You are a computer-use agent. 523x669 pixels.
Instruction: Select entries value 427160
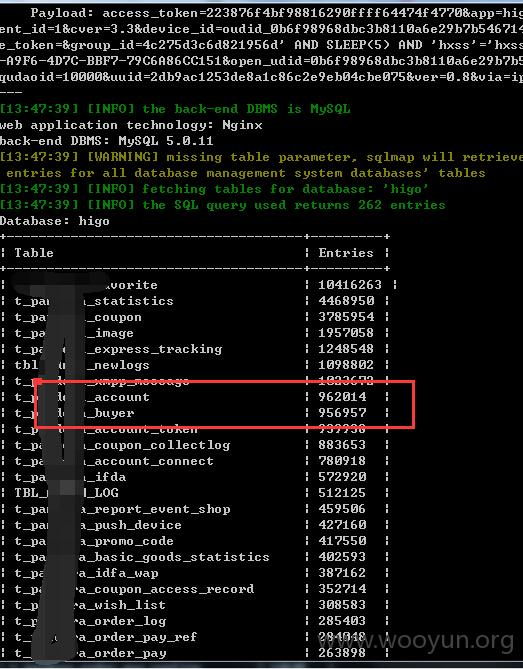[342, 525]
